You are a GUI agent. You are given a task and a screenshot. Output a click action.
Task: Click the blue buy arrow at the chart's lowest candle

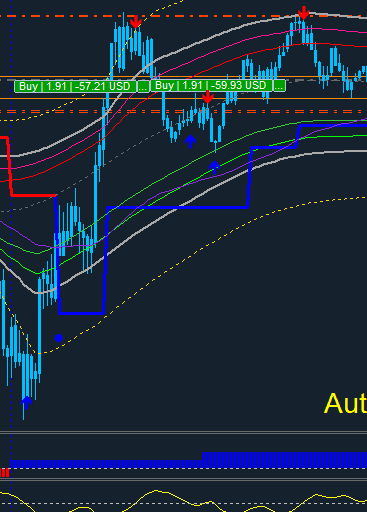(x=26, y=402)
